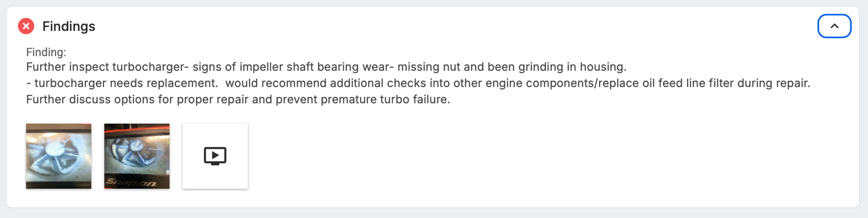Click the white X inside the red circle

(26, 26)
